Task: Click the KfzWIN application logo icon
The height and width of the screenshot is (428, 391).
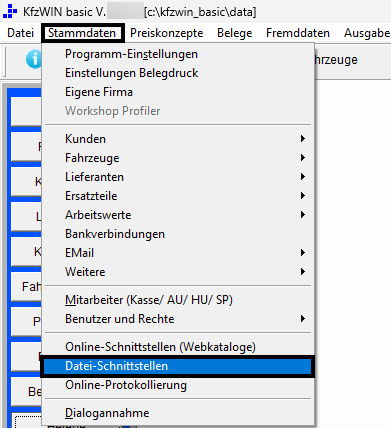Action: coord(10,11)
